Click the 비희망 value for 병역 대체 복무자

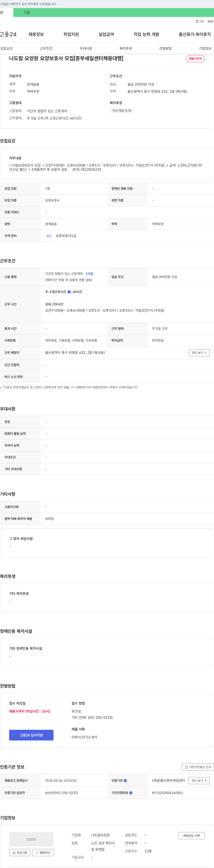pos(49,519)
